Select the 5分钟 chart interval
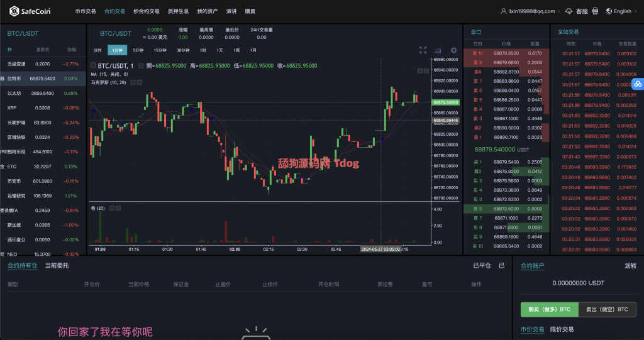Screen dimensions: 644x340 [x=138, y=50]
